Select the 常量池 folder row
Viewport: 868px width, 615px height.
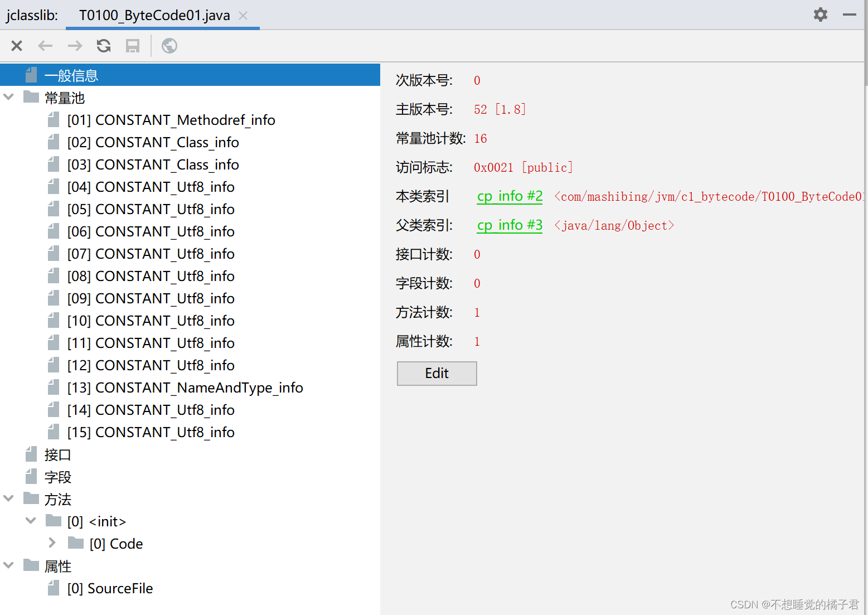click(190, 98)
